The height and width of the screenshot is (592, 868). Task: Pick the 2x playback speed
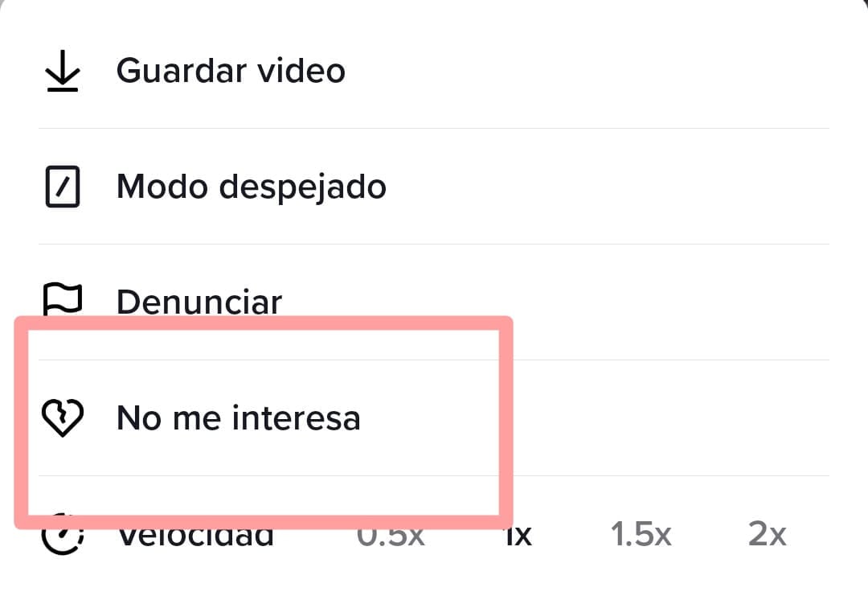(x=767, y=535)
